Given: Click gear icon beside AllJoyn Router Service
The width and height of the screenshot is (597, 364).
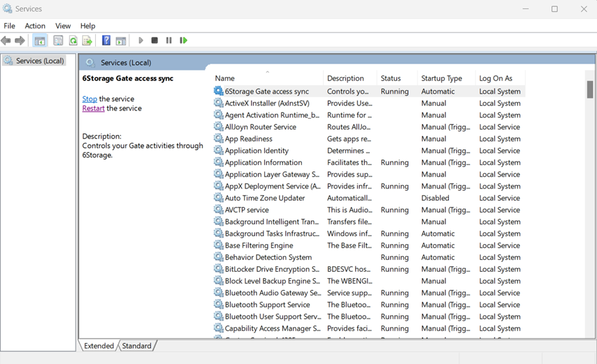Looking at the screenshot, I should click(218, 126).
